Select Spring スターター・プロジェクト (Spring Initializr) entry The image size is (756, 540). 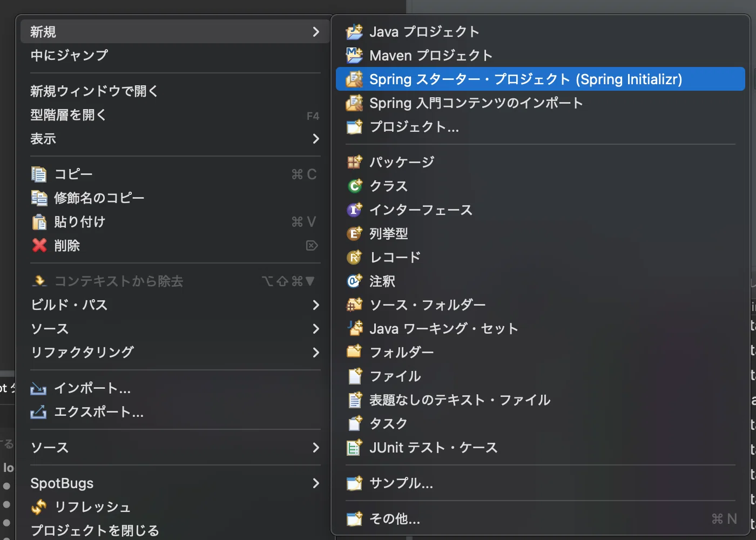(540, 79)
